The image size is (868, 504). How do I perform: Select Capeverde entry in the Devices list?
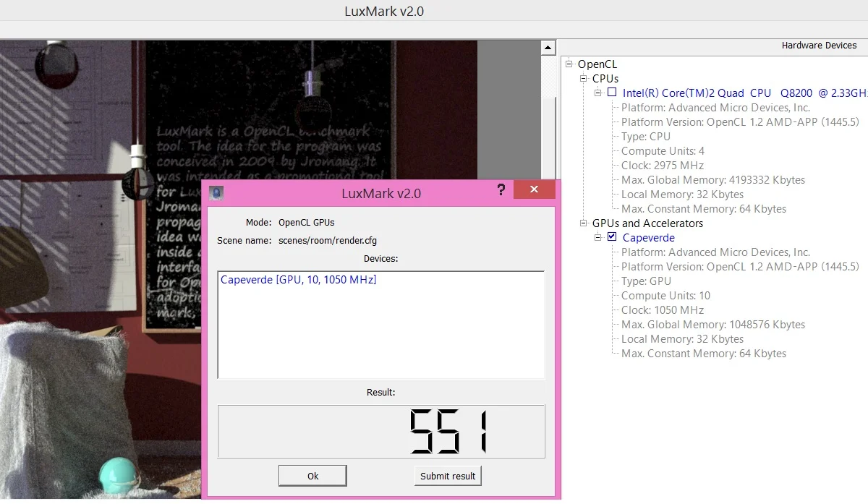pos(298,280)
